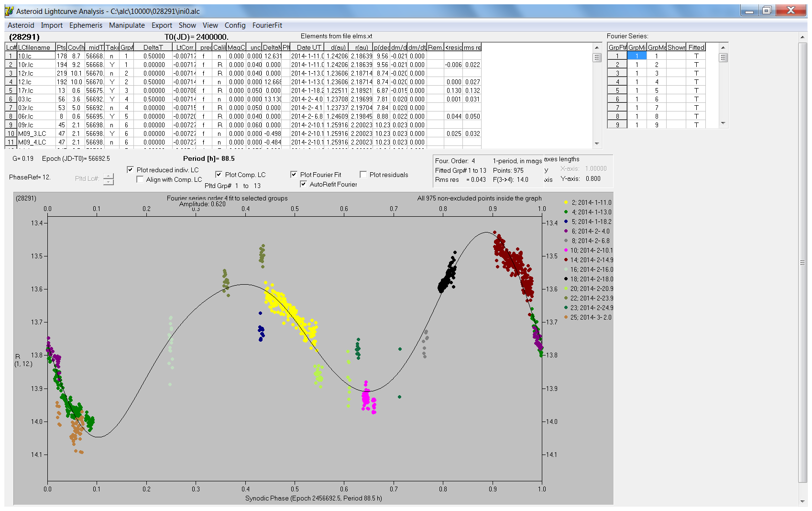The image size is (812, 511).
Task: Click the T0(JD)= 2400000. label
Action: tap(197, 37)
